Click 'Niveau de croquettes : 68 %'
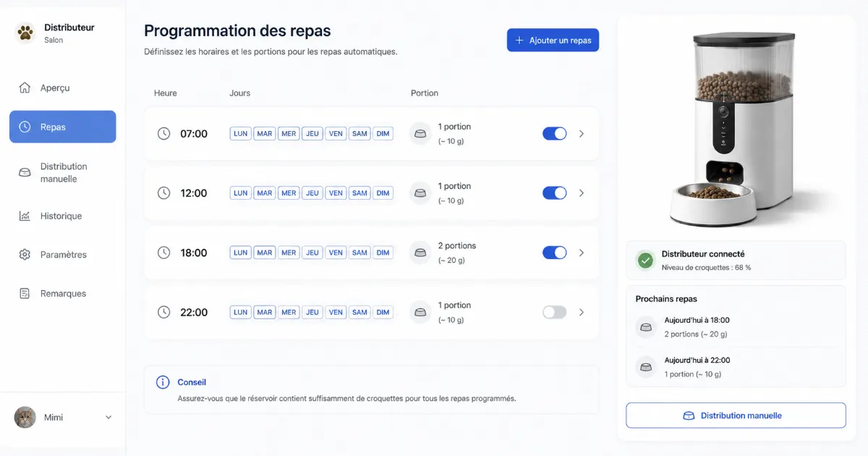This screenshot has width=868, height=456. pyautogui.click(x=706, y=268)
